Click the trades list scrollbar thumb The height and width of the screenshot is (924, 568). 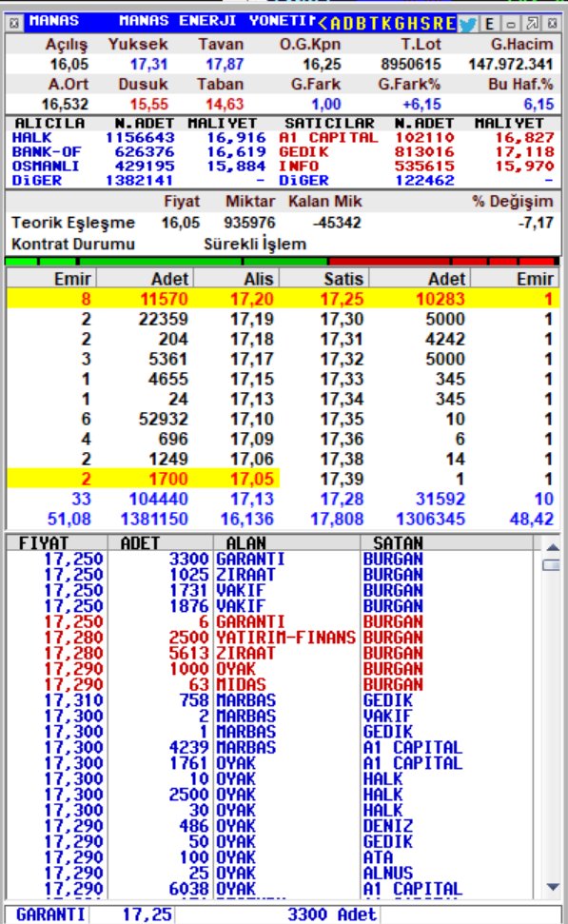[552, 565]
